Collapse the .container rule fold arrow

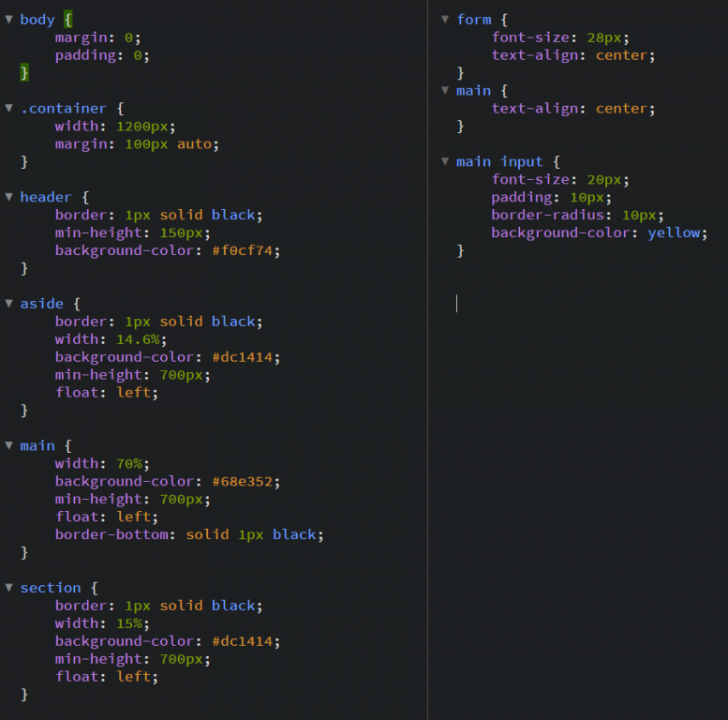tap(8, 108)
